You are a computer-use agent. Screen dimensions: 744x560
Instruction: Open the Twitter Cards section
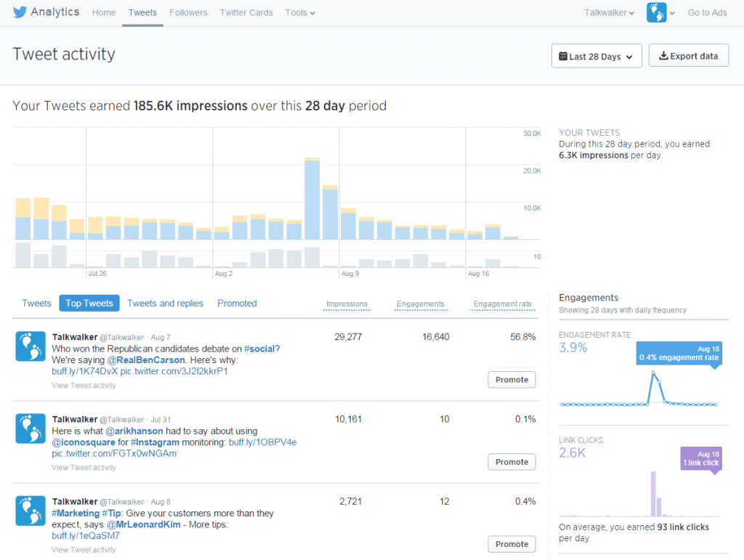tap(246, 12)
